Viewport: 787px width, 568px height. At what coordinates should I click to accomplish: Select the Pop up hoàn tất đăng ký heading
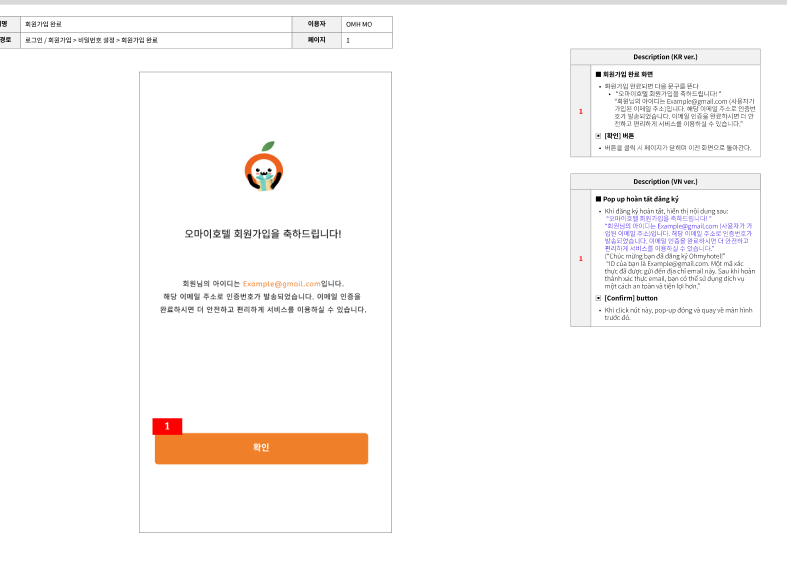pos(640,199)
